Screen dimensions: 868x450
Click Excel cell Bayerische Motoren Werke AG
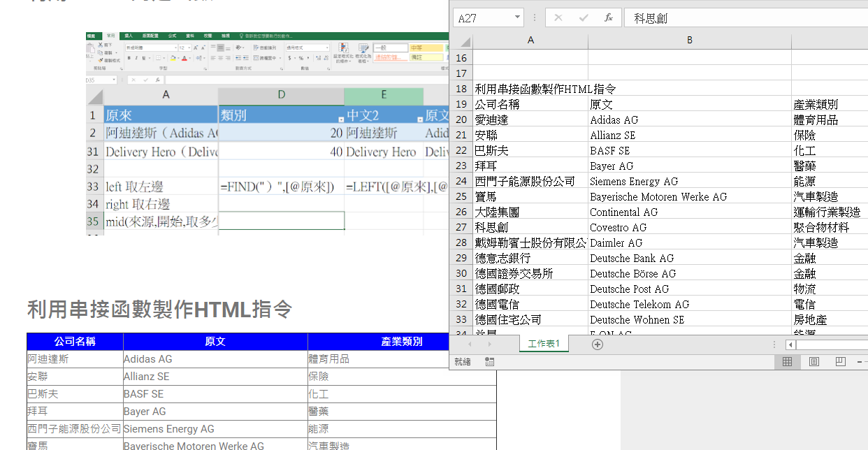(x=690, y=196)
